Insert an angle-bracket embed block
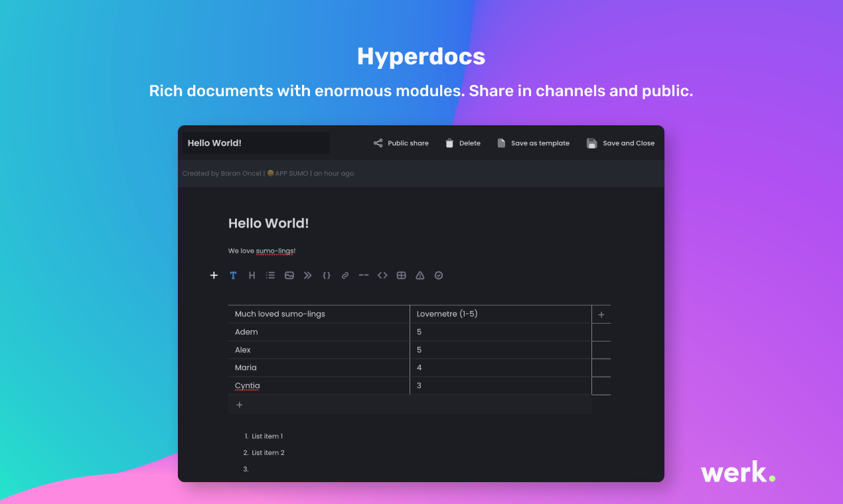The width and height of the screenshot is (843, 504). [x=382, y=275]
